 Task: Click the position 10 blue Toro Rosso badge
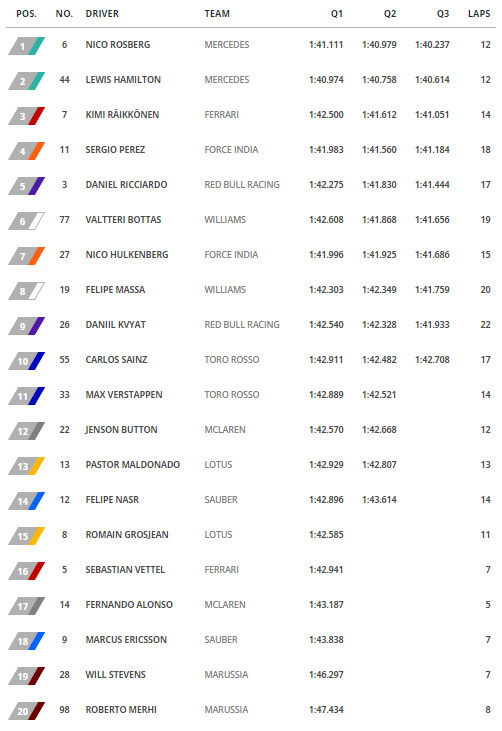pyautogui.click(x=27, y=361)
